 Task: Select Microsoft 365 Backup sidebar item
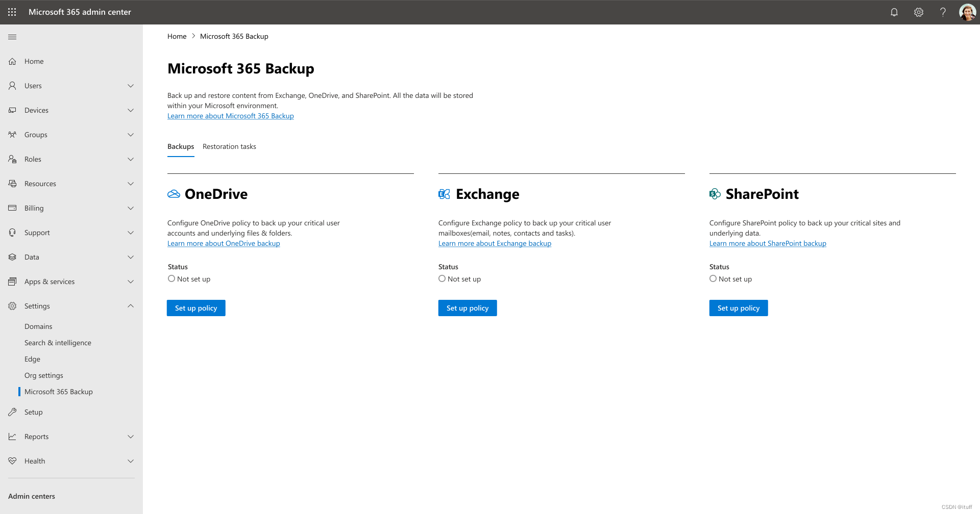[x=59, y=392]
